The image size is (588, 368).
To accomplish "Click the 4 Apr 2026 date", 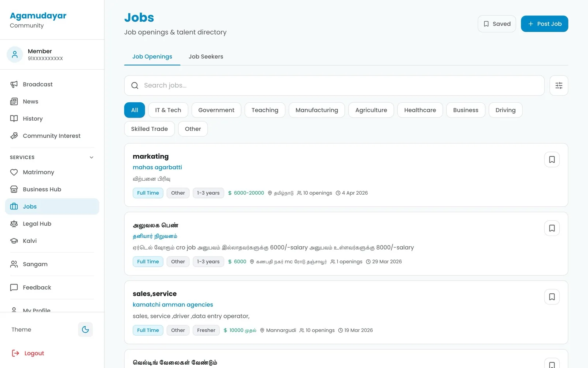I will [355, 193].
